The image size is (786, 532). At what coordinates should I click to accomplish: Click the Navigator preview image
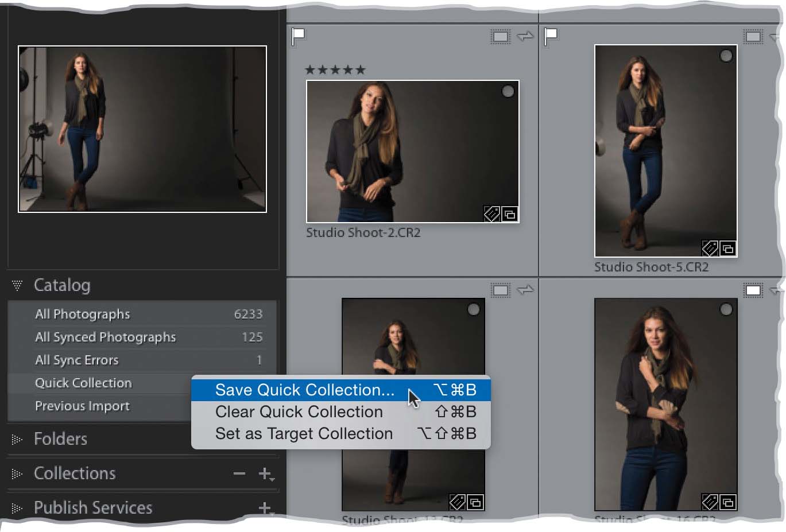tap(142, 127)
